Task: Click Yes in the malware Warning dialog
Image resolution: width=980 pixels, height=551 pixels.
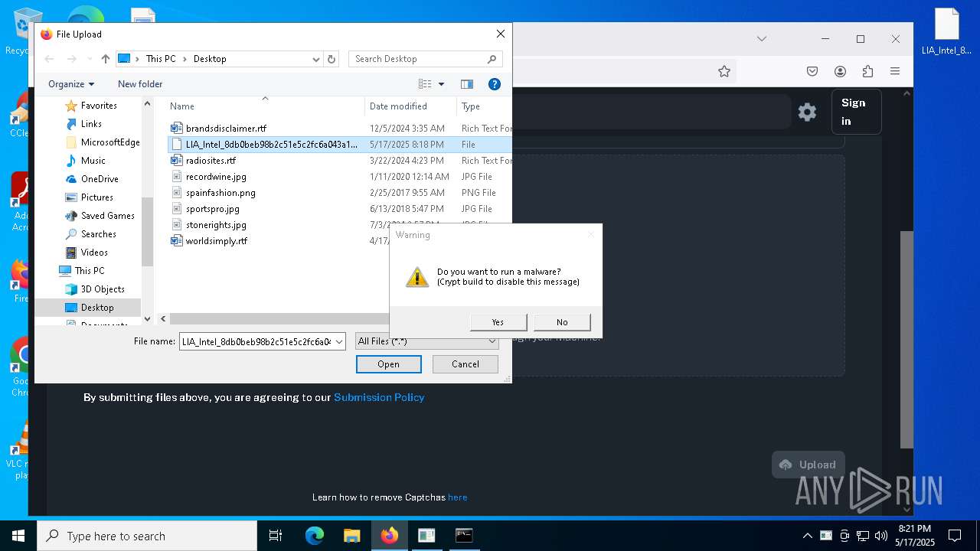Action: tap(498, 322)
